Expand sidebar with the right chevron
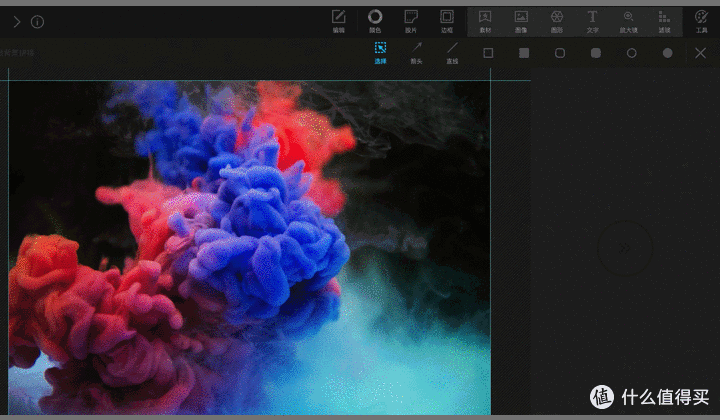 coord(17,22)
